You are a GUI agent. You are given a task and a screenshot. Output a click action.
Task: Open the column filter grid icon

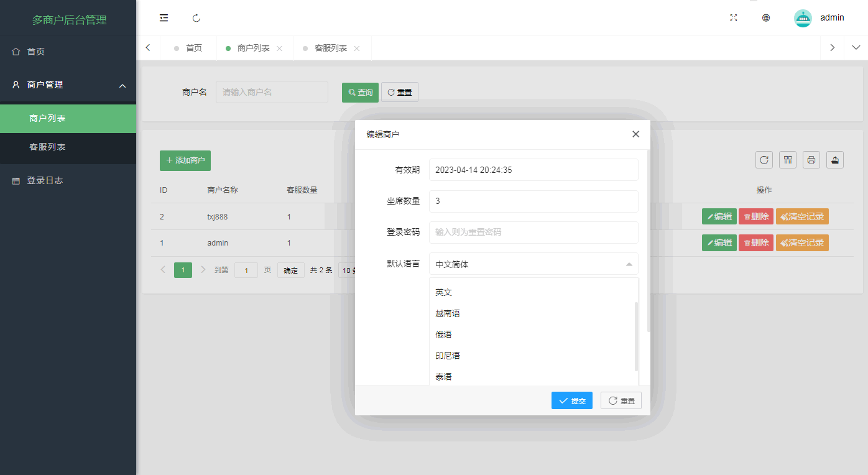point(788,160)
